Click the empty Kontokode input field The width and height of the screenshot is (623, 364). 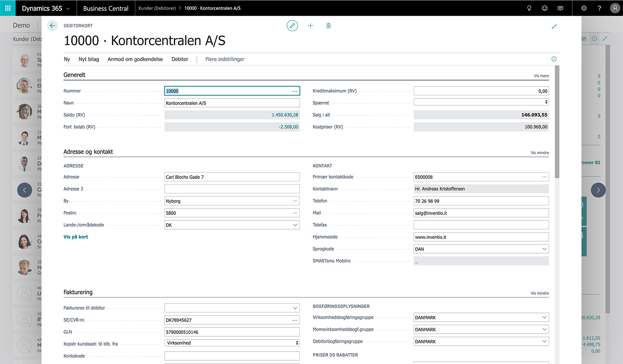pyautogui.click(x=232, y=356)
